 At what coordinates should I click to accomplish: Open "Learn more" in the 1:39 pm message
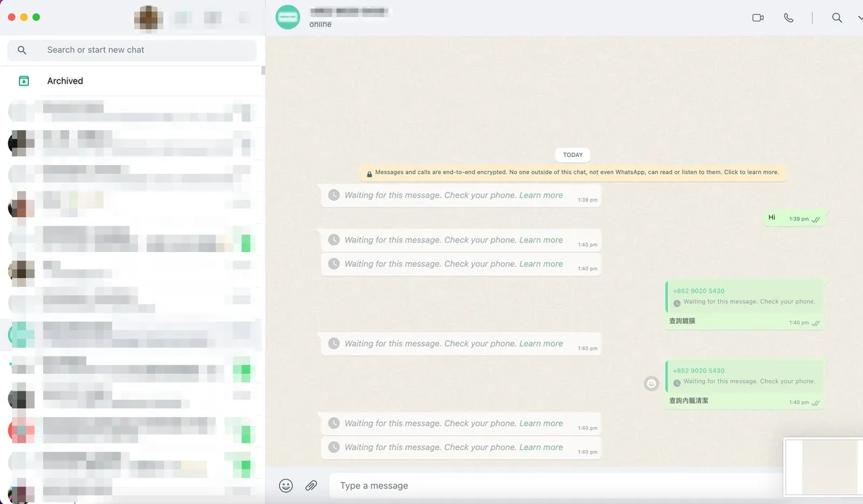541,195
